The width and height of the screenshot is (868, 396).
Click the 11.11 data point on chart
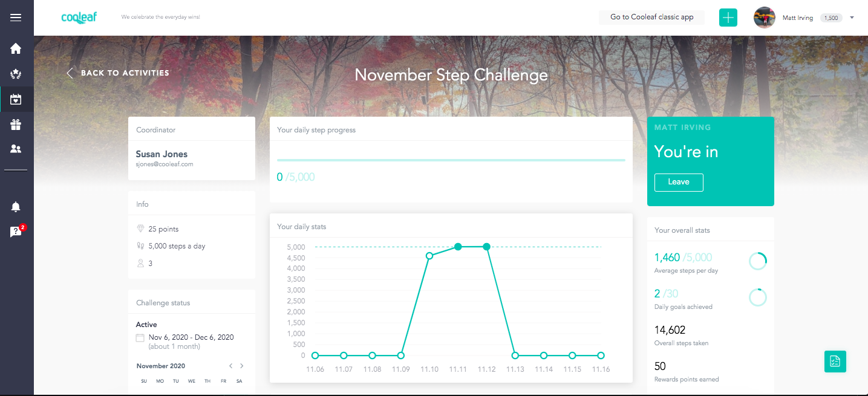coord(458,247)
